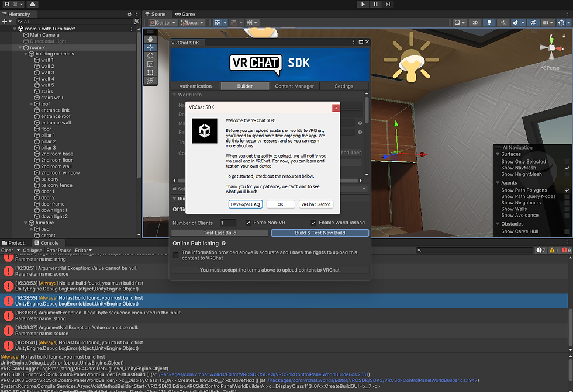Screen dimensions: 573x392
Task: Toggle Show Path Polygons checkbox
Action: click(x=567, y=190)
